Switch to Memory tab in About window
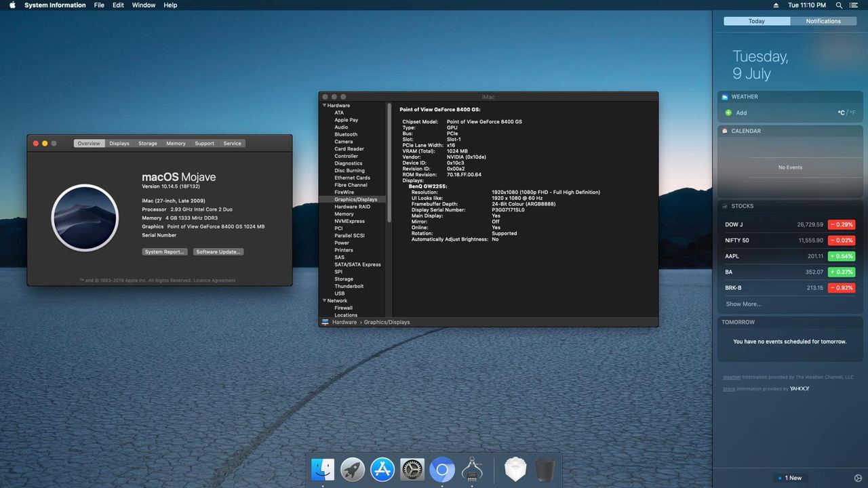Viewport: 868px width, 488px height. tap(176, 144)
